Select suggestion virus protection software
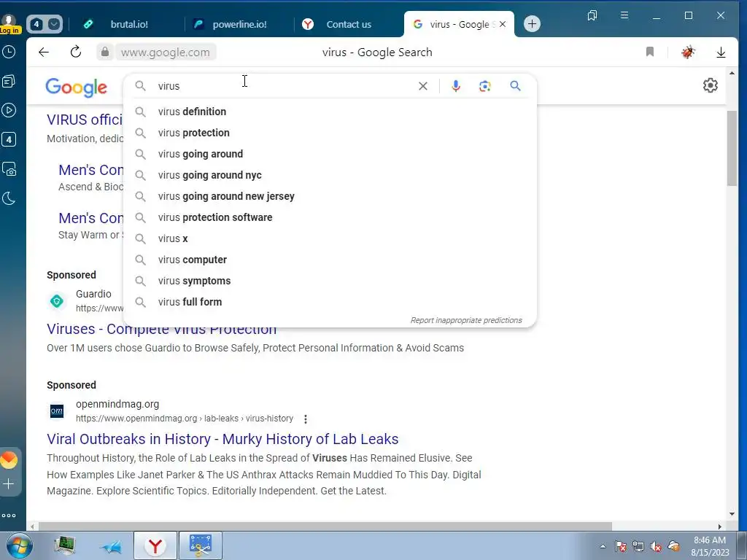747x560 pixels. tap(330, 217)
